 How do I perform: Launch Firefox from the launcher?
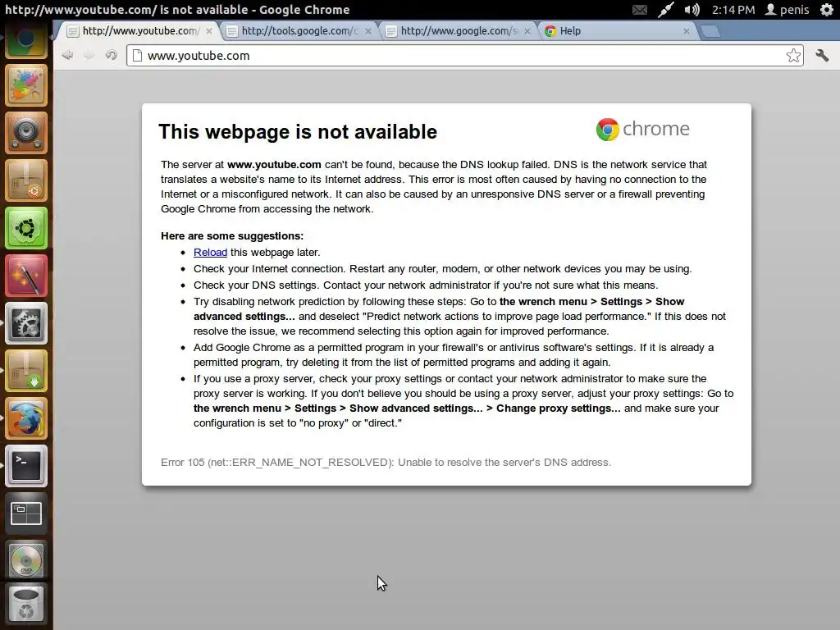[26, 418]
